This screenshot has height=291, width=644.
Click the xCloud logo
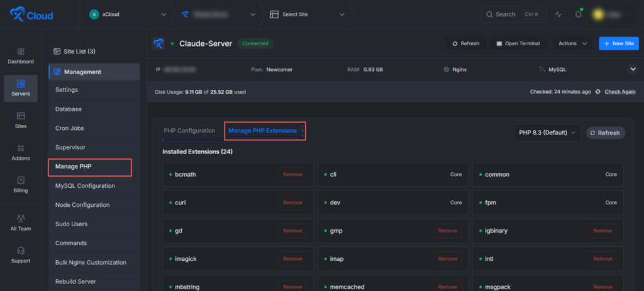coord(31,15)
